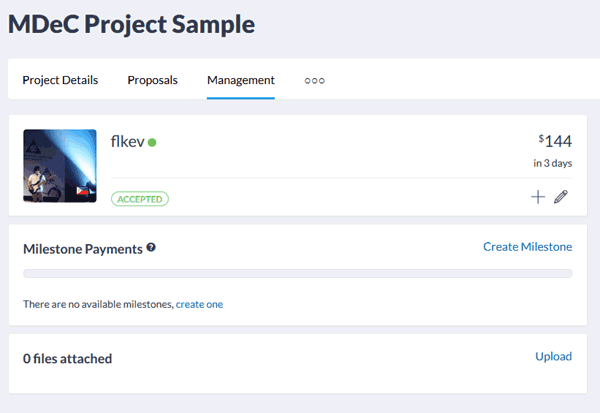
Task: Click the Upload link
Action: click(554, 356)
